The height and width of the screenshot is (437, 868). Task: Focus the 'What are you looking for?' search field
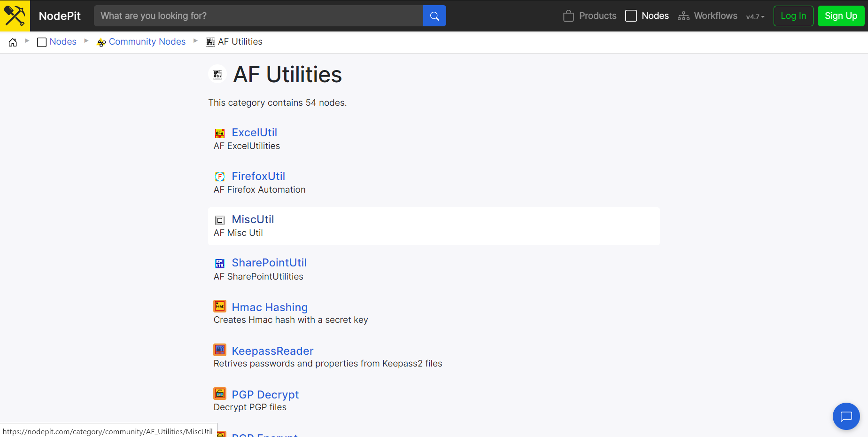click(x=258, y=16)
